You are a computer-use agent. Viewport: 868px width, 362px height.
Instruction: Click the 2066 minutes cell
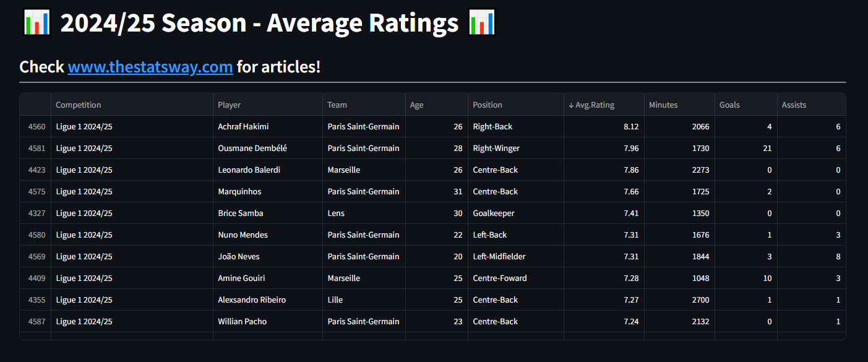[x=679, y=126]
